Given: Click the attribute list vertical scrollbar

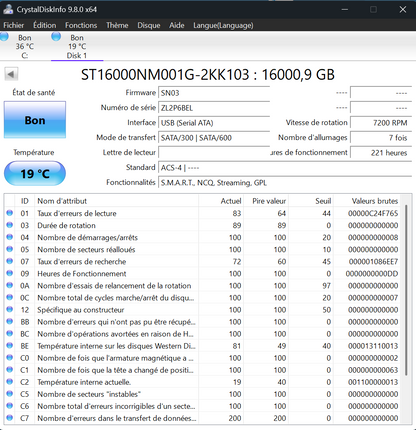Looking at the screenshot, I should (x=406, y=290).
